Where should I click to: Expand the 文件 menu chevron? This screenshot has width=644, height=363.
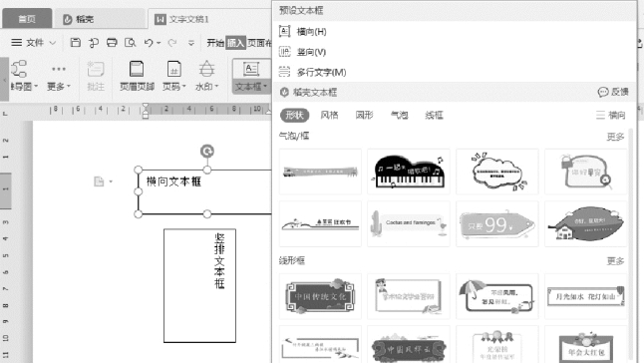click(53, 42)
